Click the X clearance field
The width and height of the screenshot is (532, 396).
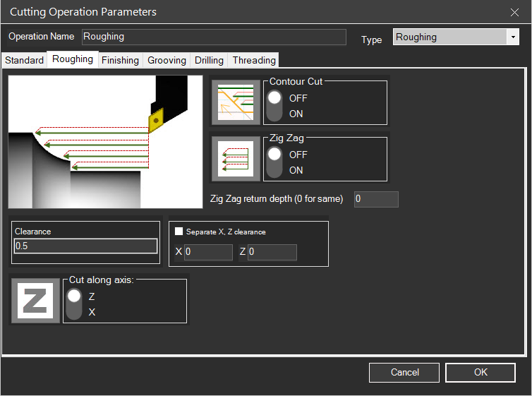click(x=208, y=252)
